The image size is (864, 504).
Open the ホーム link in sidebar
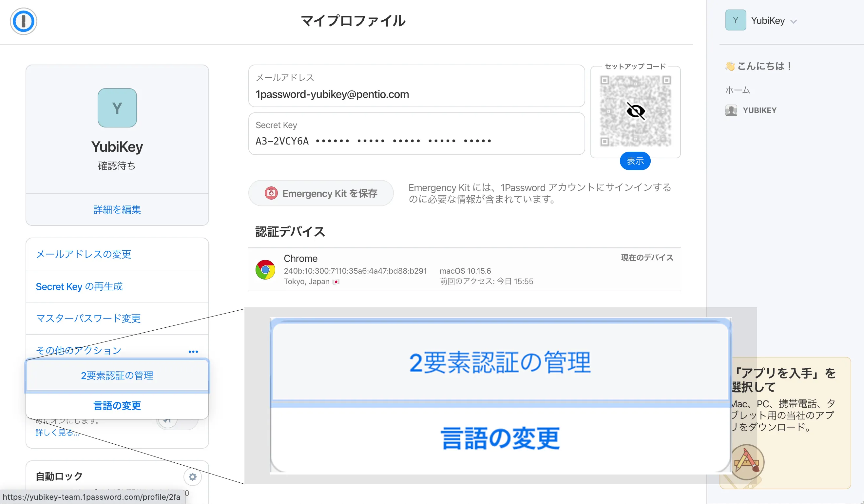click(x=737, y=90)
